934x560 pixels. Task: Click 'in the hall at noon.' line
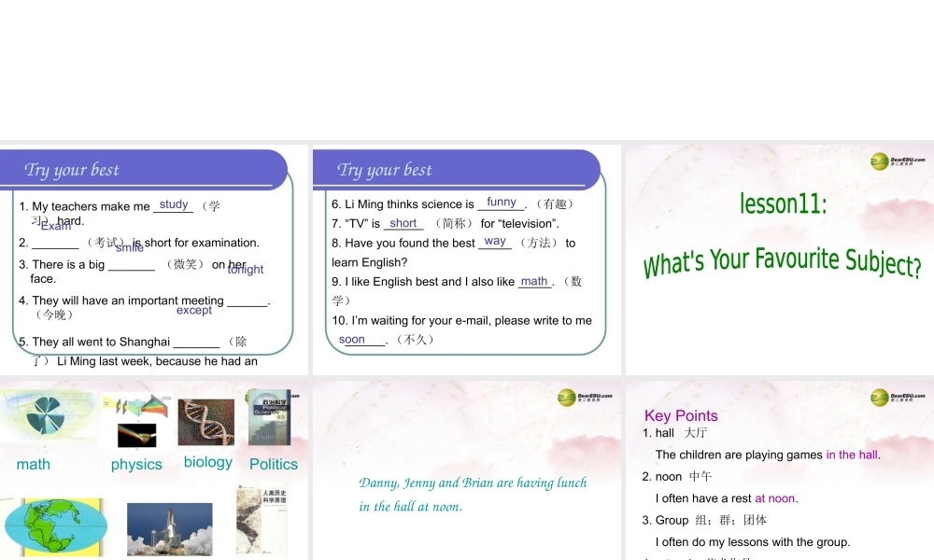tap(410, 507)
